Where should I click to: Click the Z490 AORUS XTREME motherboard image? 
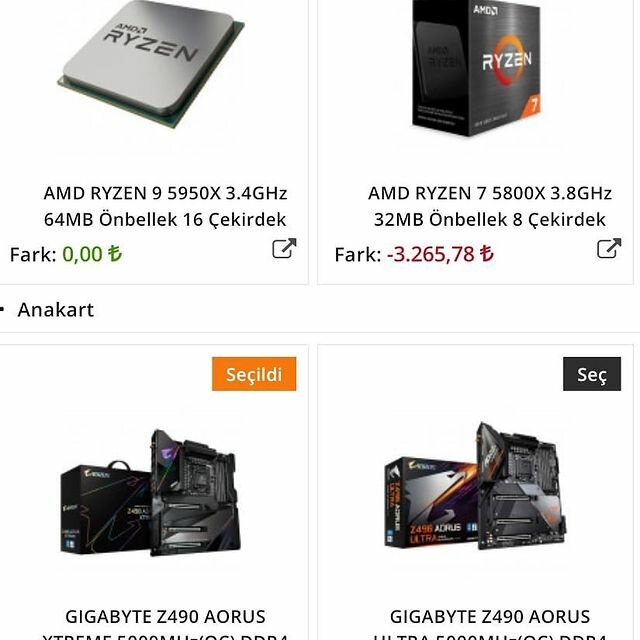(151, 493)
